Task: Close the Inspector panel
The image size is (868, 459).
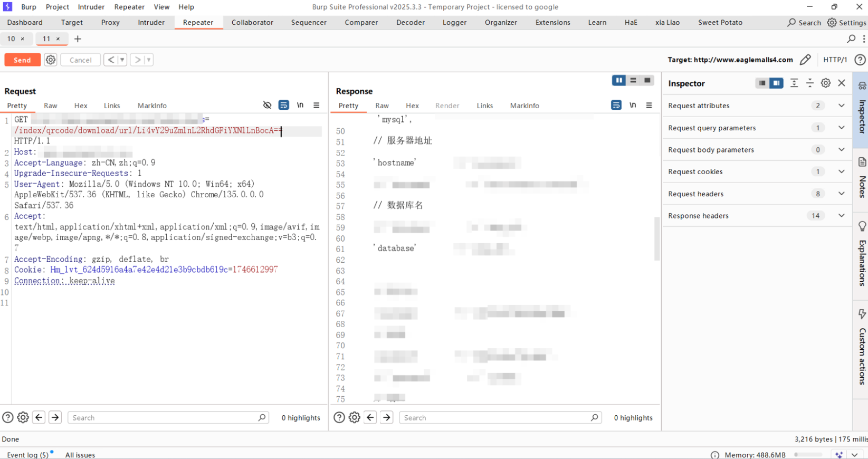Action: 842,83
